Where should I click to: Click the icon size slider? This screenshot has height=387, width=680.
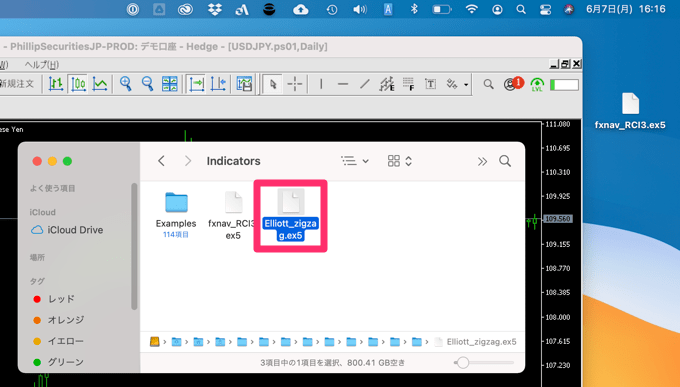pyautogui.click(x=484, y=362)
